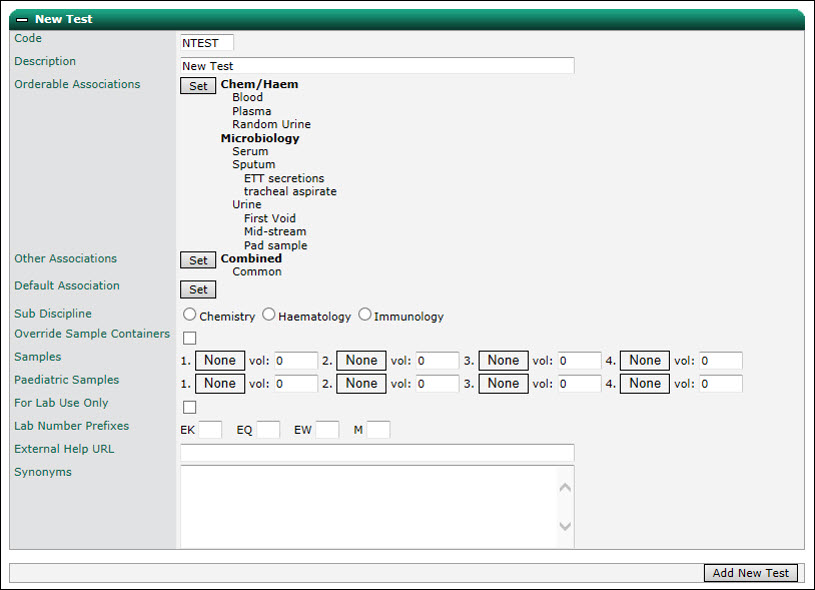Open first Samples None selector
This screenshot has height=590, width=815.
coord(220,360)
